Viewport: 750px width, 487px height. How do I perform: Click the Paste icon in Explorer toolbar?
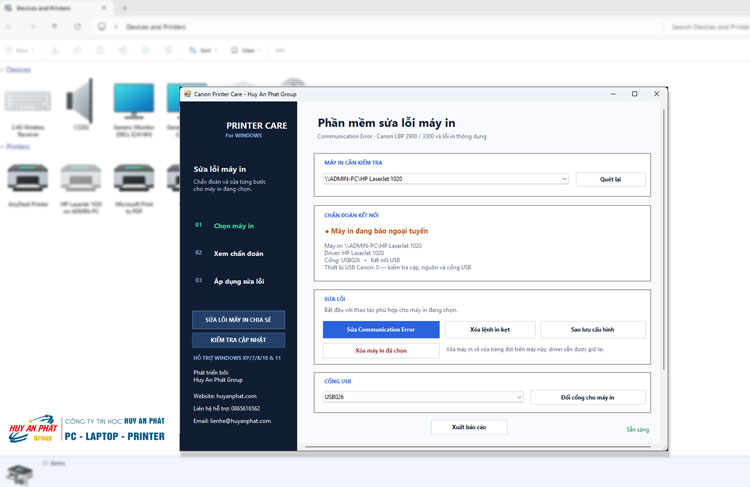100,50
